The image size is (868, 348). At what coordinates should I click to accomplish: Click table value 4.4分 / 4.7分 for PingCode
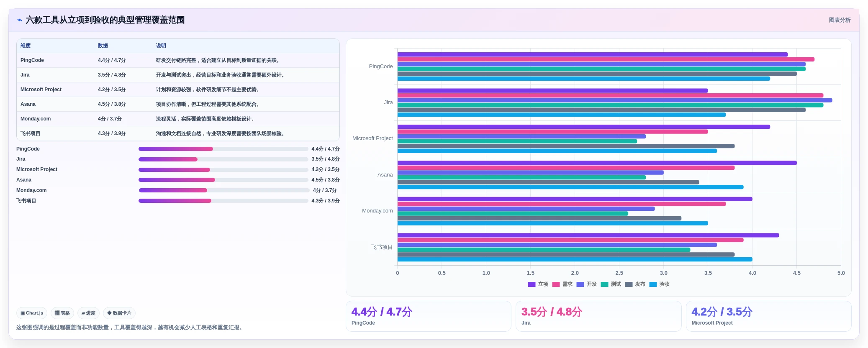pyautogui.click(x=112, y=60)
